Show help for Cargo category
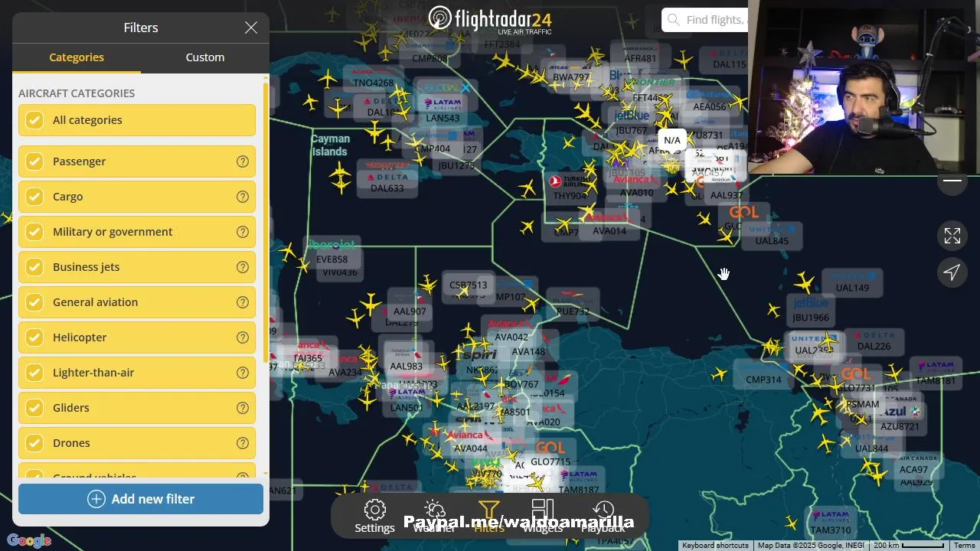This screenshot has width=980, height=551. tap(243, 197)
